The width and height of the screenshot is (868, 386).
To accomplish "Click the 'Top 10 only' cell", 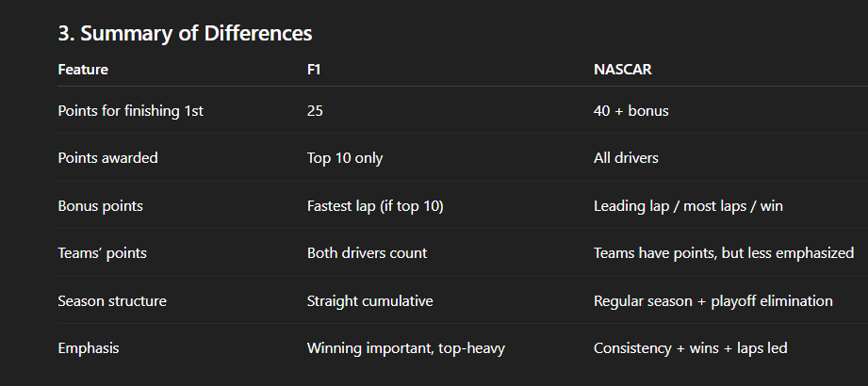I will [345, 158].
